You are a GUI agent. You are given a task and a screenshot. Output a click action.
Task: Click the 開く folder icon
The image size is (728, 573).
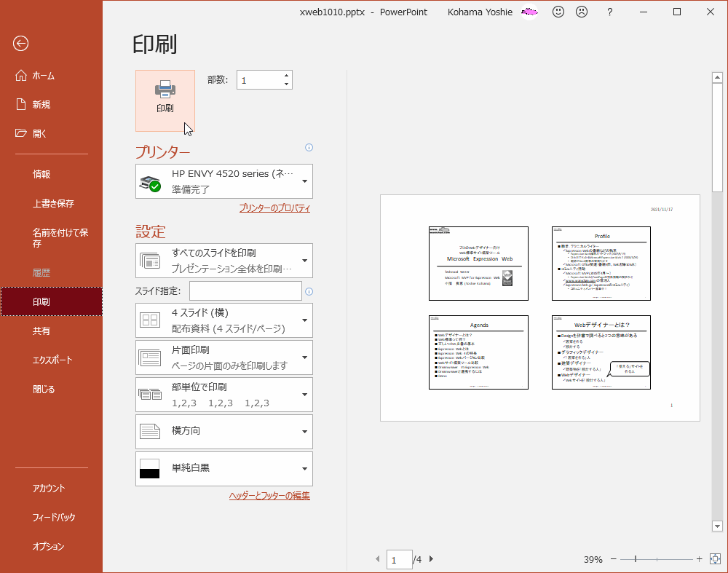point(21,133)
